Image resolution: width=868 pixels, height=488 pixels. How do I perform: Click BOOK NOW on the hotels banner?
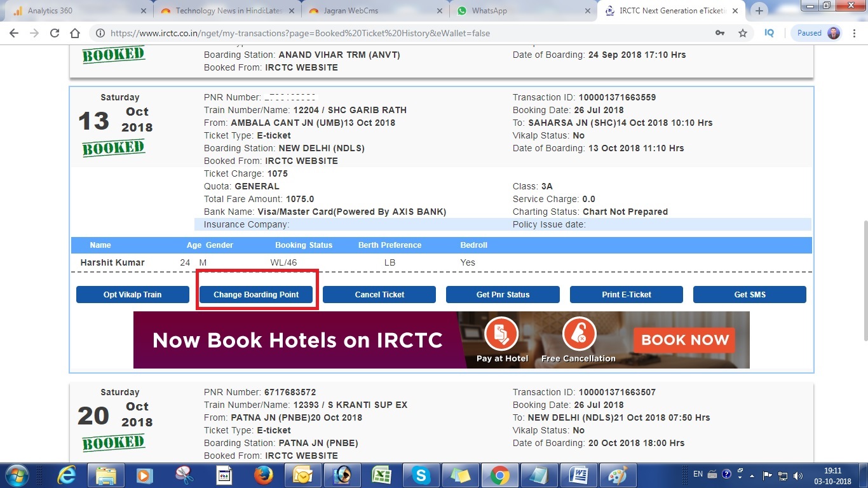pyautogui.click(x=684, y=340)
